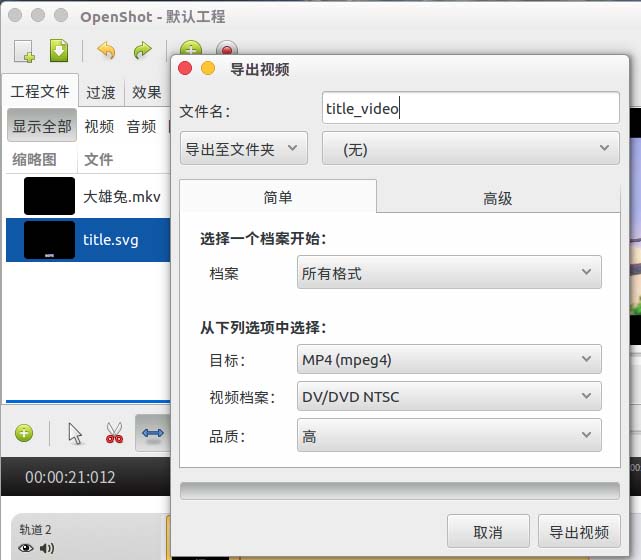The height and width of the screenshot is (560, 641).
Task: Click the new project icon in toolbar
Action: pyautogui.click(x=24, y=52)
